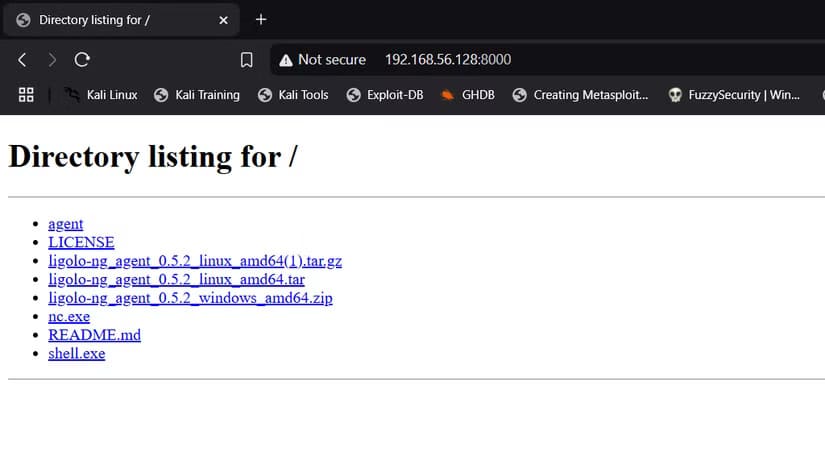Download the shell.exe file link
Screen dimensions: 825x472
coord(76,353)
